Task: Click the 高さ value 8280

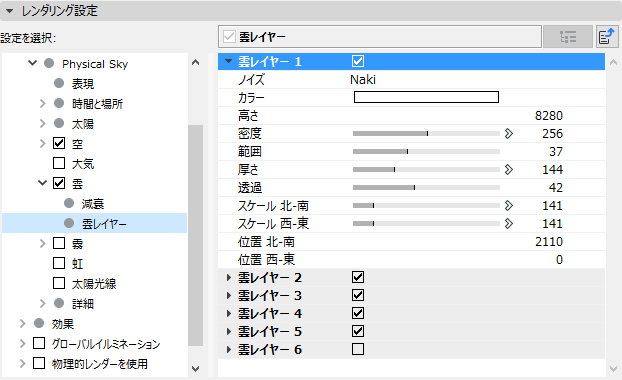Action: click(549, 115)
